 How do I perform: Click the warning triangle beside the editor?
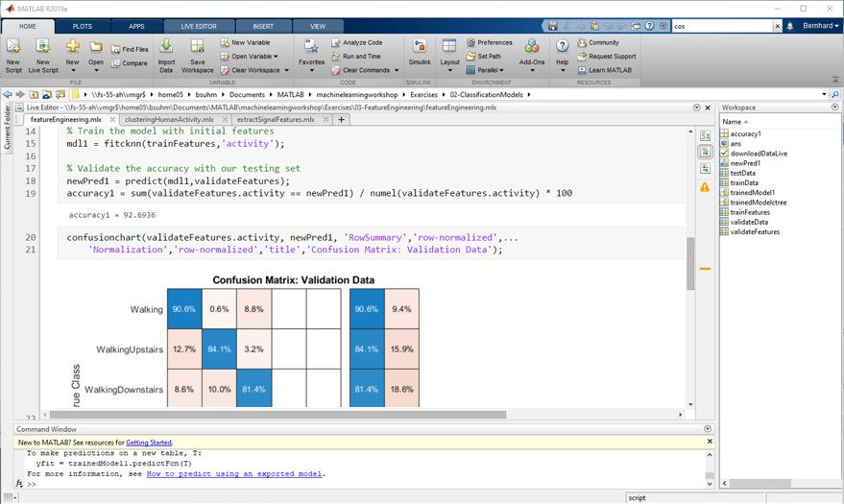click(704, 185)
